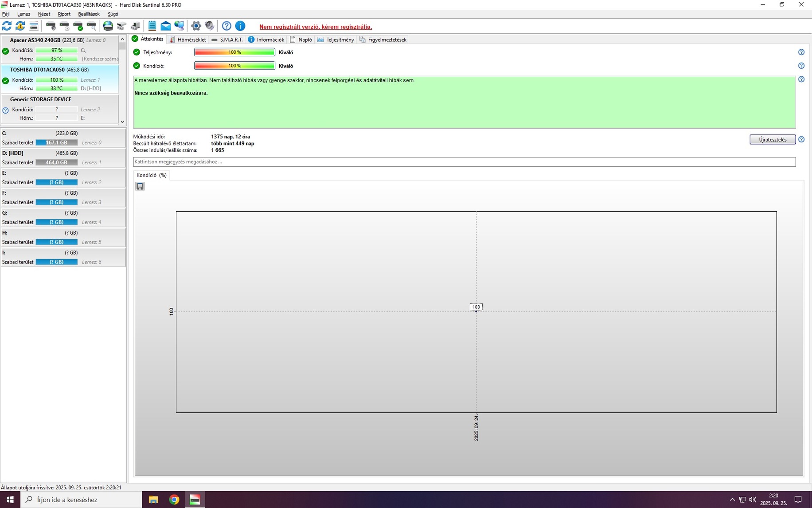812x508 pixels.
Task: Select the G: partition entry
Action: coord(63,218)
